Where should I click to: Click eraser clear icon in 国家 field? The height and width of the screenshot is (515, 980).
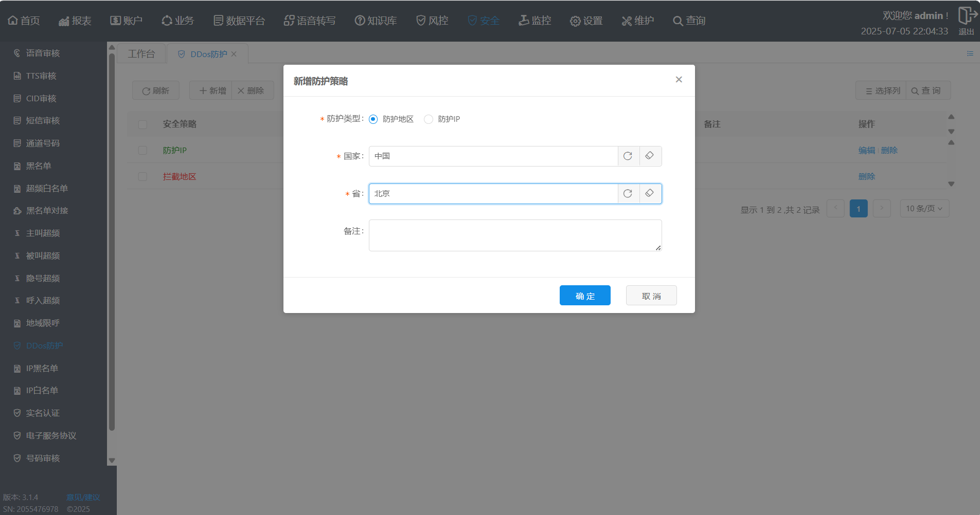pyautogui.click(x=650, y=156)
